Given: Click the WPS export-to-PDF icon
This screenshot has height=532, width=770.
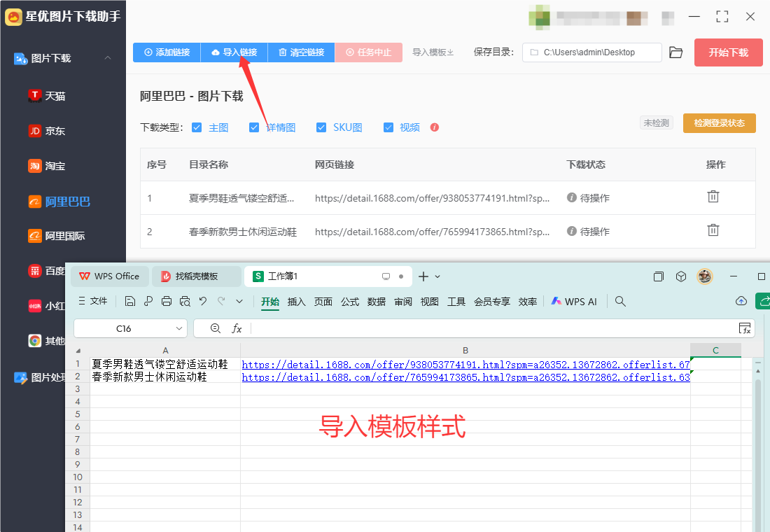Looking at the screenshot, I should pyautogui.click(x=148, y=301).
